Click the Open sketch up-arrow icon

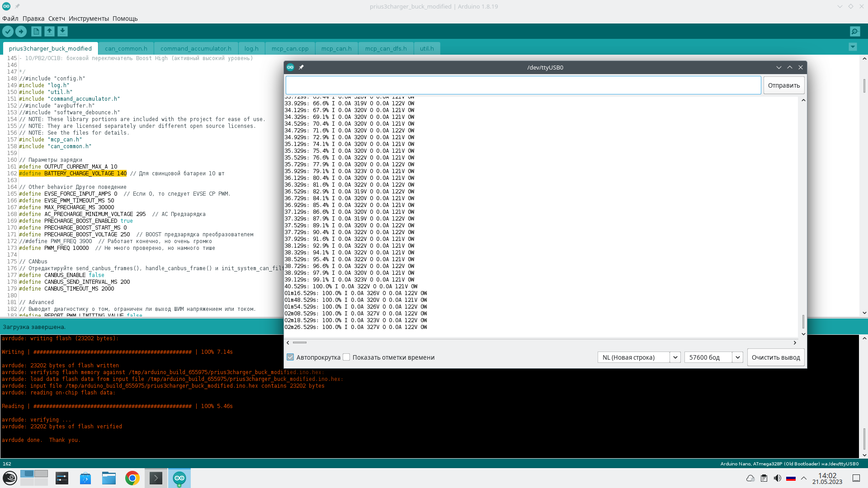click(49, 31)
